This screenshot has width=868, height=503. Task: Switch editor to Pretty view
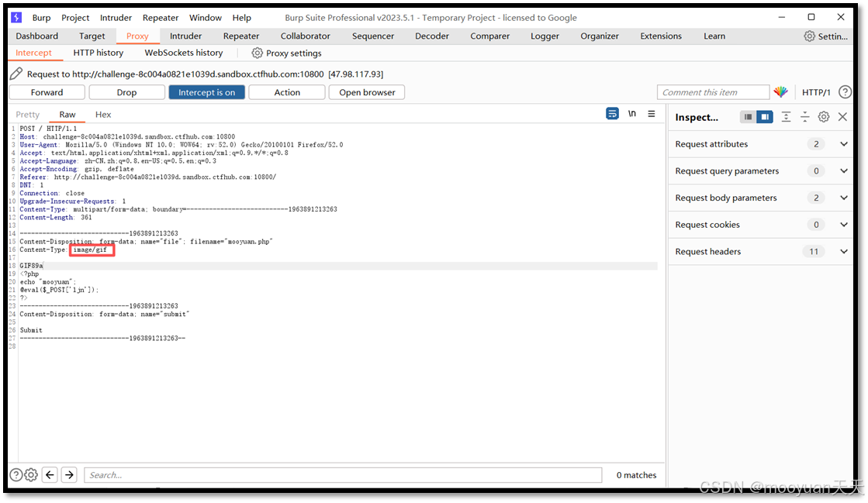click(x=28, y=115)
